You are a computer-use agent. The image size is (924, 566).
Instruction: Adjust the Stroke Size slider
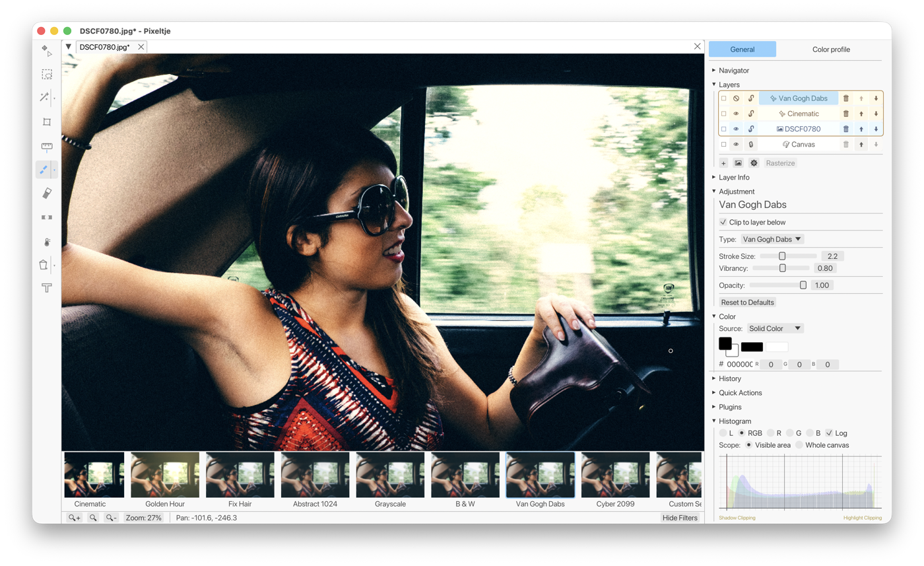tap(788, 256)
